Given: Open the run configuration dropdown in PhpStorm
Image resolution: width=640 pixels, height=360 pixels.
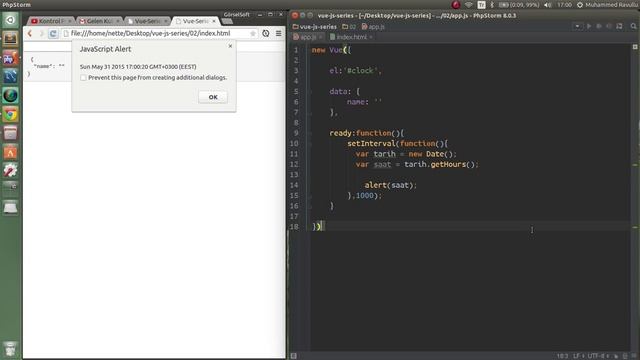Looking at the screenshot, I should [x=577, y=26].
